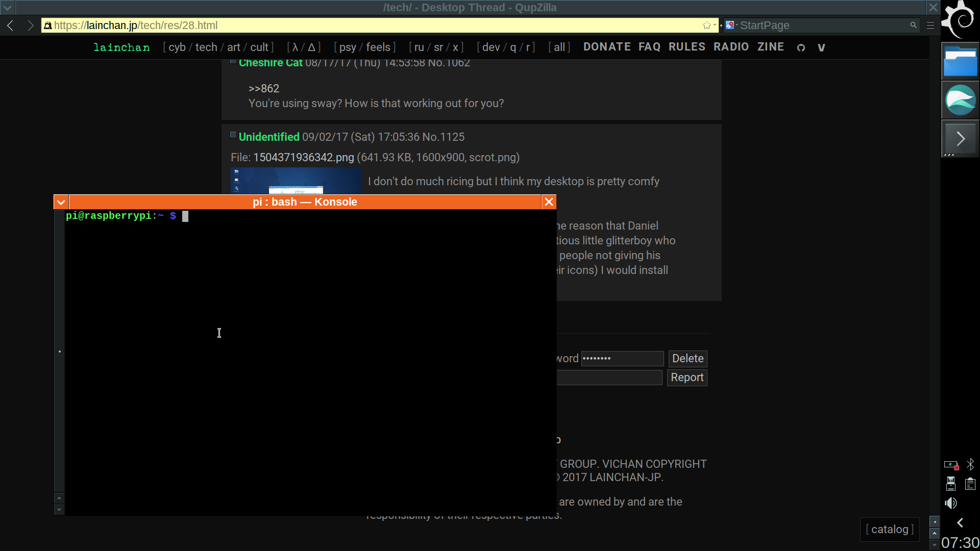
Task: Open the QupZilla hamburger main menu
Action: point(930,25)
